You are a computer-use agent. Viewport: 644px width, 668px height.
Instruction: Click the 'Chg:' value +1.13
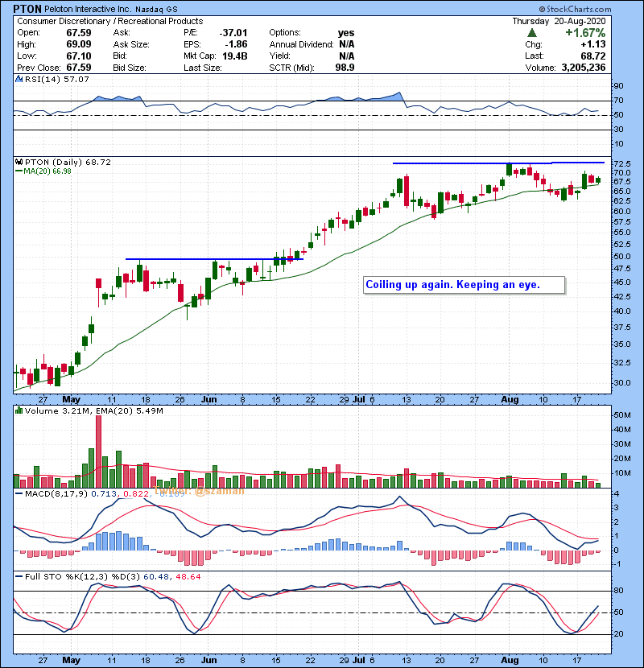[x=592, y=44]
